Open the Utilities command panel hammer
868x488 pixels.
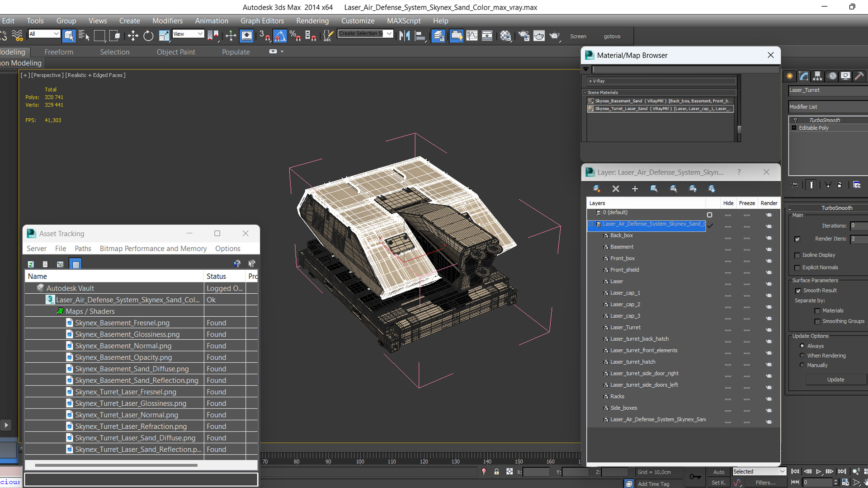[859, 76]
